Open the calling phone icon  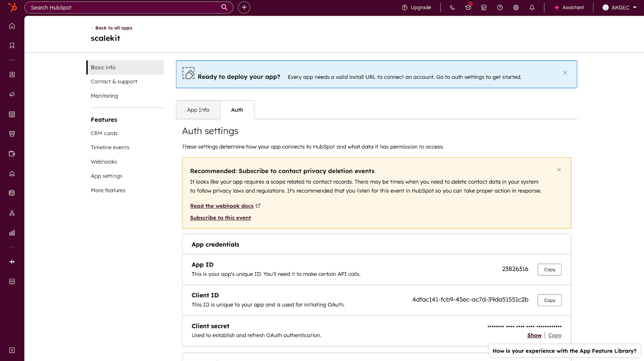pyautogui.click(x=452, y=8)
